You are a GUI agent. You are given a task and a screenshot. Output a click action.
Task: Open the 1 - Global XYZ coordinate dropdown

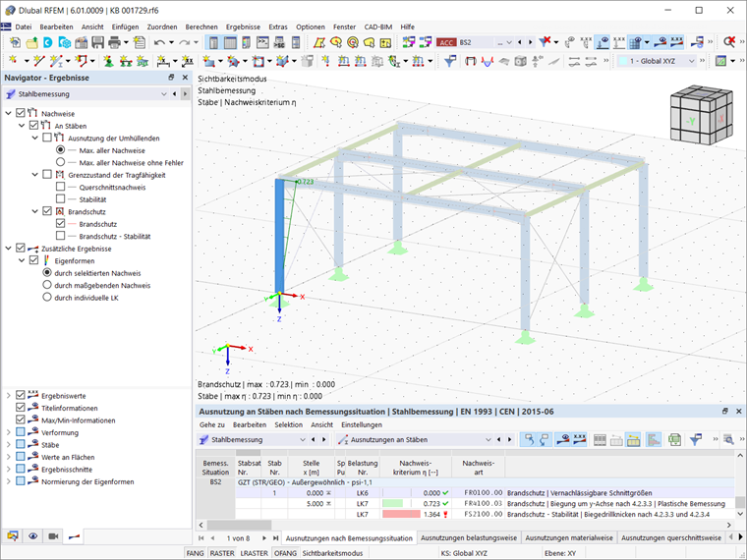click(691, 61)
